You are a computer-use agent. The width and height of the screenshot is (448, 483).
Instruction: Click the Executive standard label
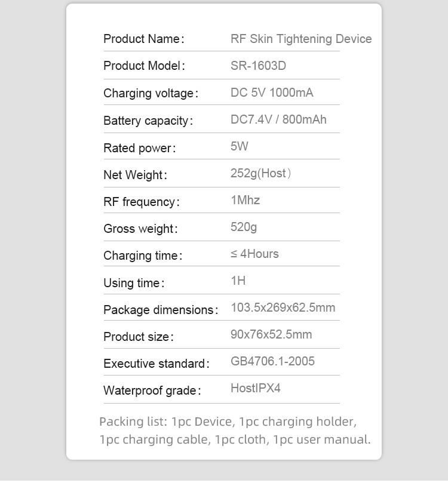click(x=157, y=364)
